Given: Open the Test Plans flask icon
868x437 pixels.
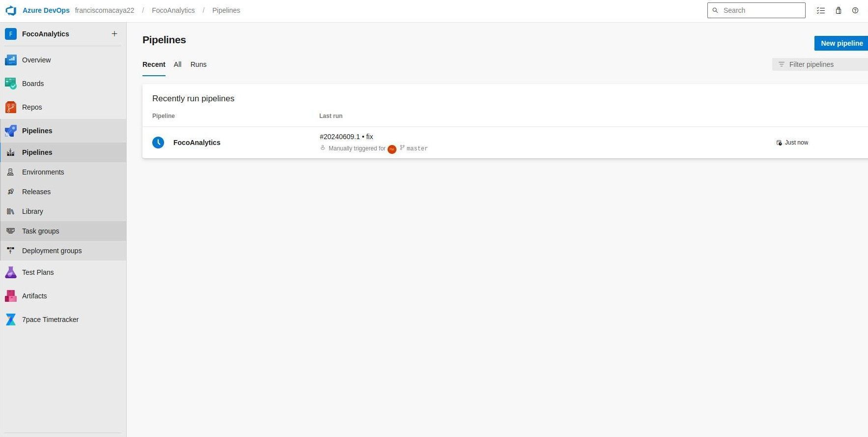Looking at the screenshot, I should point(11,272).
